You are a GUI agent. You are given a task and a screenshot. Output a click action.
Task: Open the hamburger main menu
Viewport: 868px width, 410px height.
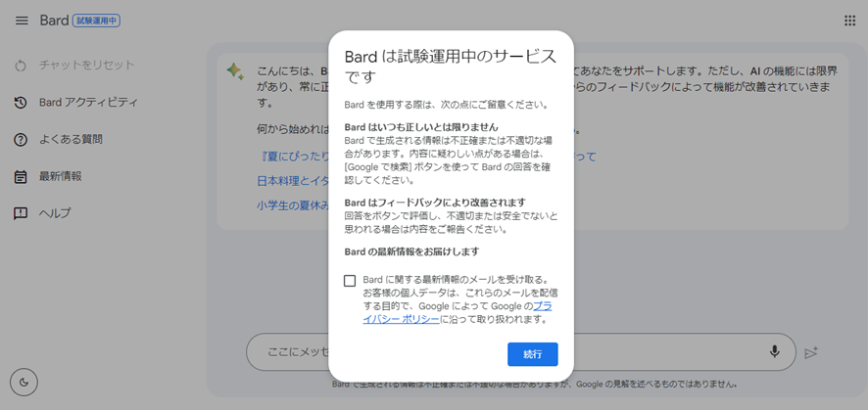tap(22, 21)
